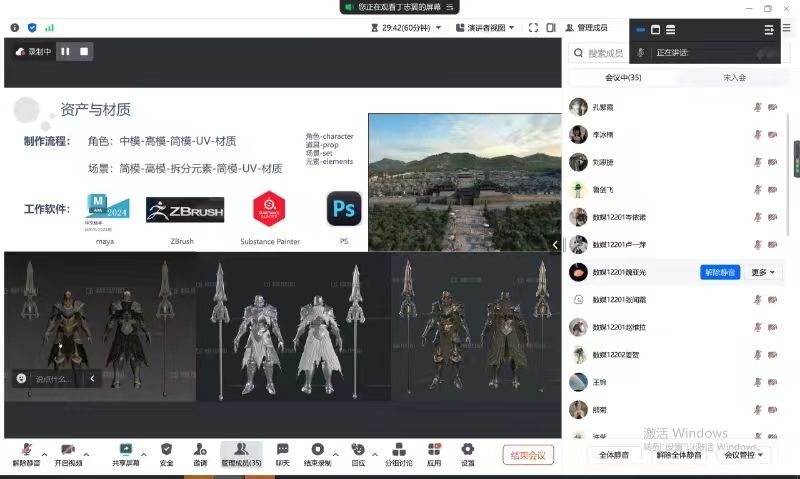Image resolution: width=800 pixels, height=479 pixels.
Task: Open the 共享屏幕 screen share icon
Action: click(x=126, y=450)
